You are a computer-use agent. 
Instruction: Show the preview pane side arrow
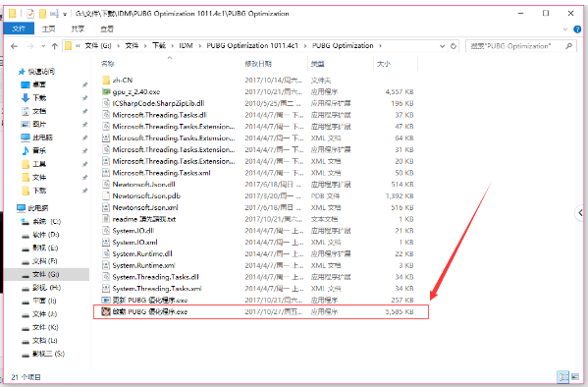[580, 213]
